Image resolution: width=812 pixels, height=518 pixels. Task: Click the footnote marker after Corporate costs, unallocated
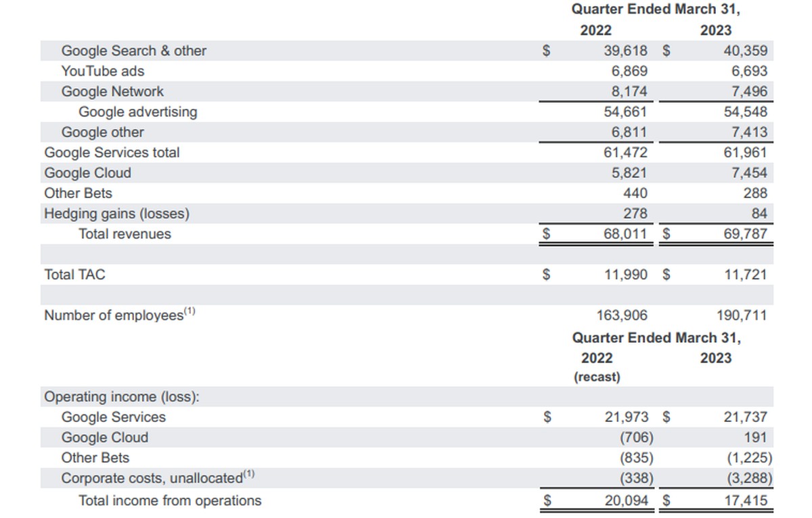(x=249, y=475)
